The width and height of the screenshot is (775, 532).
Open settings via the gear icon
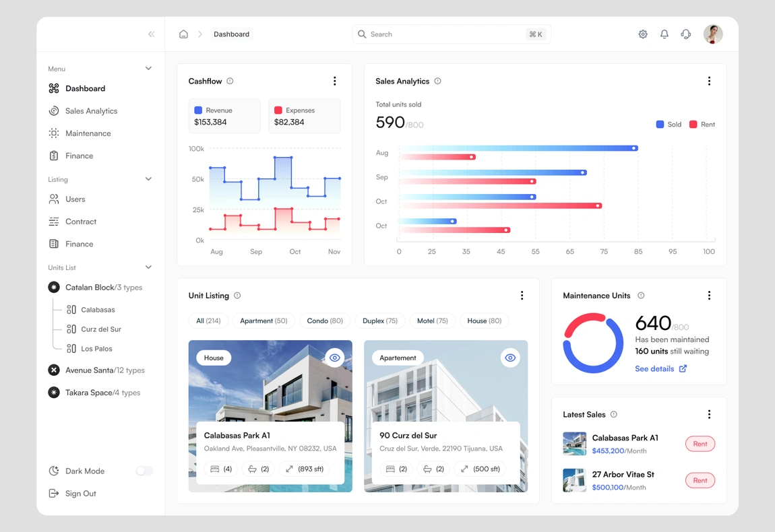(643, 34)
